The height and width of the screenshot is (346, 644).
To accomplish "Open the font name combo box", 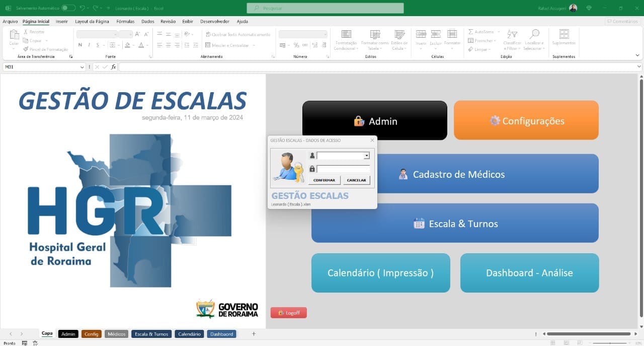I will (97, 34).
